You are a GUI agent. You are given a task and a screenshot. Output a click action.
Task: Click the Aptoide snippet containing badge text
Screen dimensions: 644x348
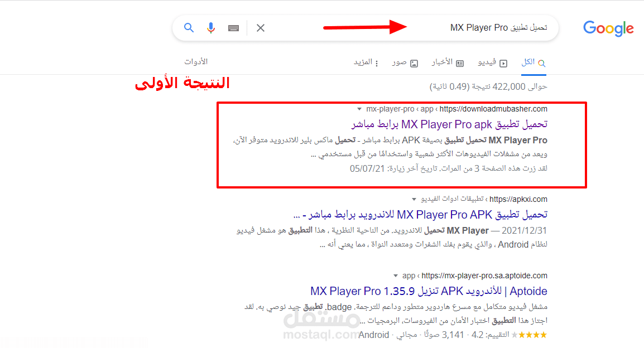click(x=396, y=313)
